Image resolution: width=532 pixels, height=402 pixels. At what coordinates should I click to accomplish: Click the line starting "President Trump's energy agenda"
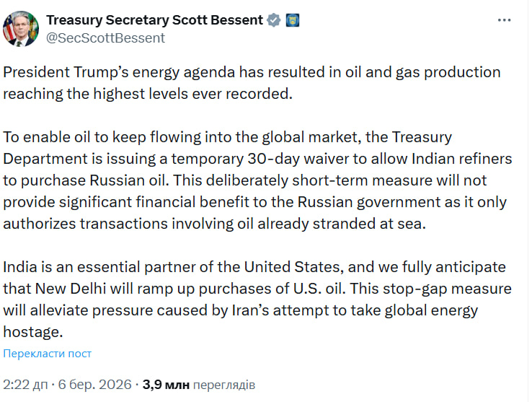(x=252, y=73)
